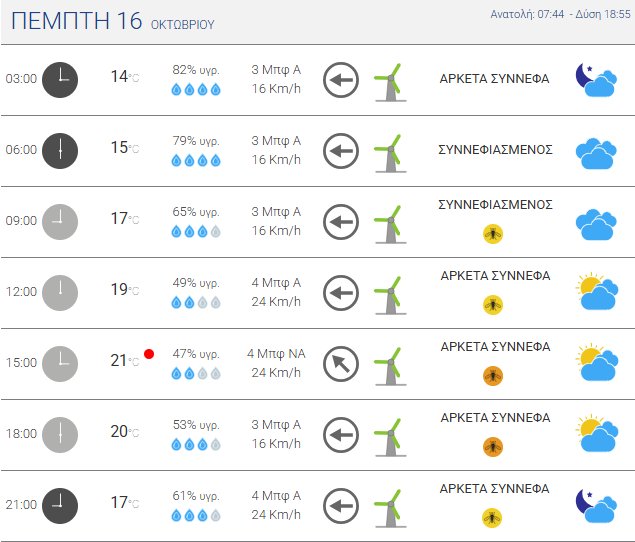Click the humidity droplets in the 09:00 row

click(x=196, y=231)
